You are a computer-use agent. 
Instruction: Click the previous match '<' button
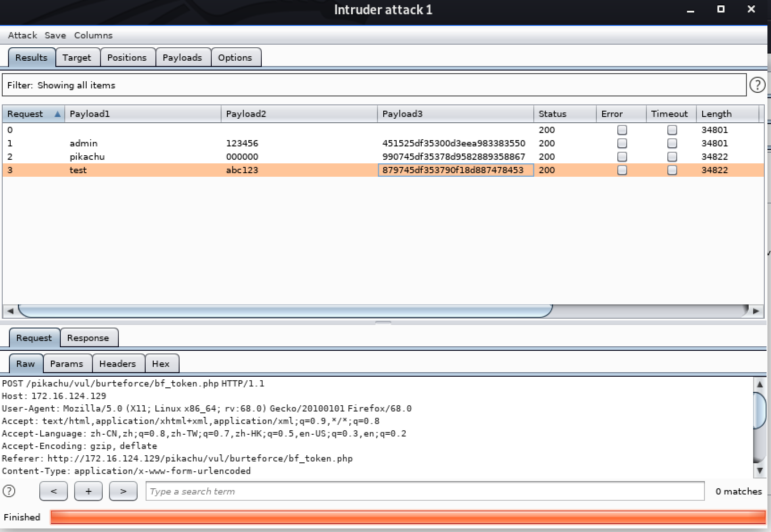pyautogui.click(x=53, y=491)
